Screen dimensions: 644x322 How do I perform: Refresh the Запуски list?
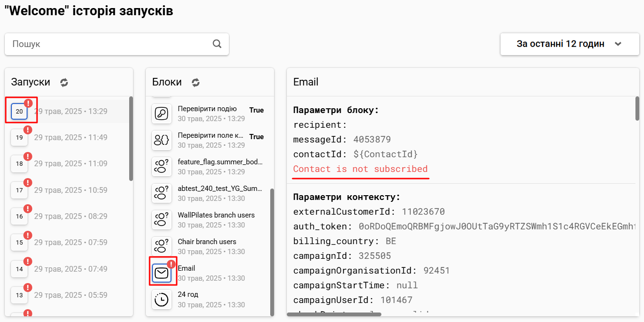tap(64, 82)
